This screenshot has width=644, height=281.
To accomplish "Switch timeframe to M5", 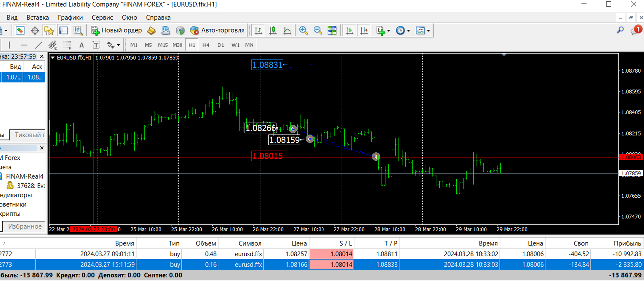I will pyautogui.click(x=148, y=45).
